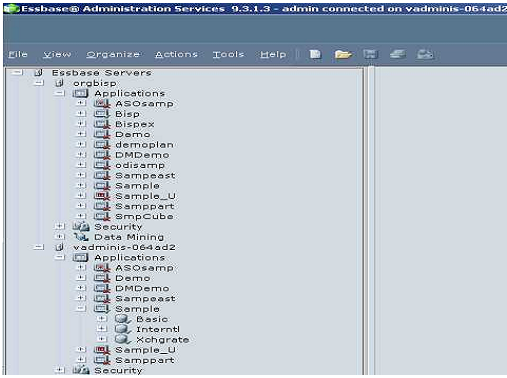This screenshot has width=507, height=378.
Task: Collapse the vadminis-064ad2 server node
Action: coord(39,247)
